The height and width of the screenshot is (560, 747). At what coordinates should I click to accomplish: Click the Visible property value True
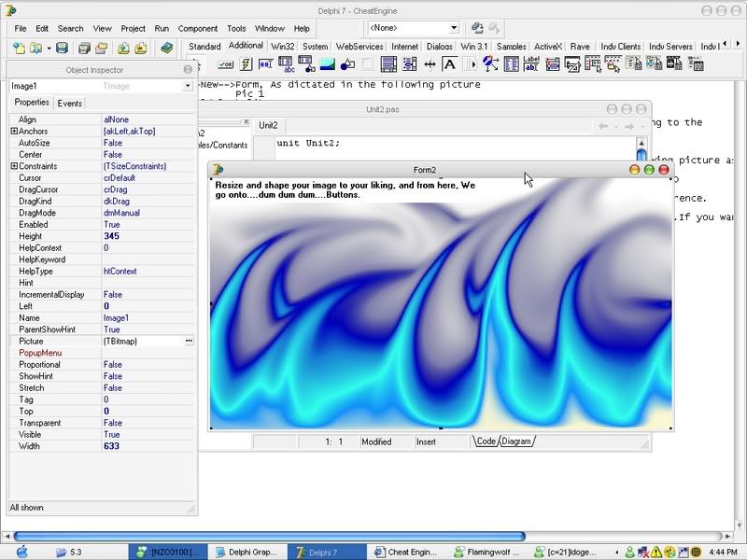(x=112, y=435)
